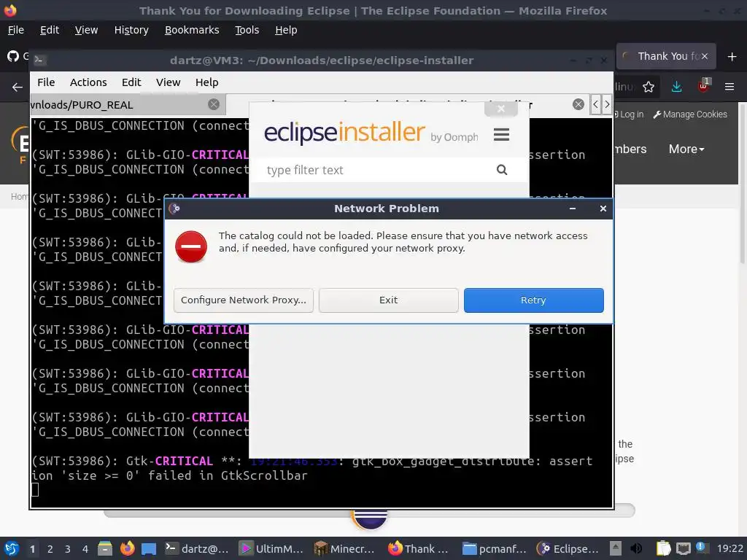Close the second terminal tab
The image size is (747, 560).
click(578, 104)
